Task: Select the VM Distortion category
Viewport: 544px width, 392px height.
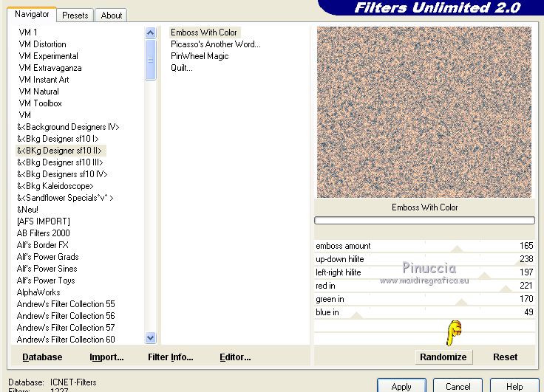Action: (42, 44)
